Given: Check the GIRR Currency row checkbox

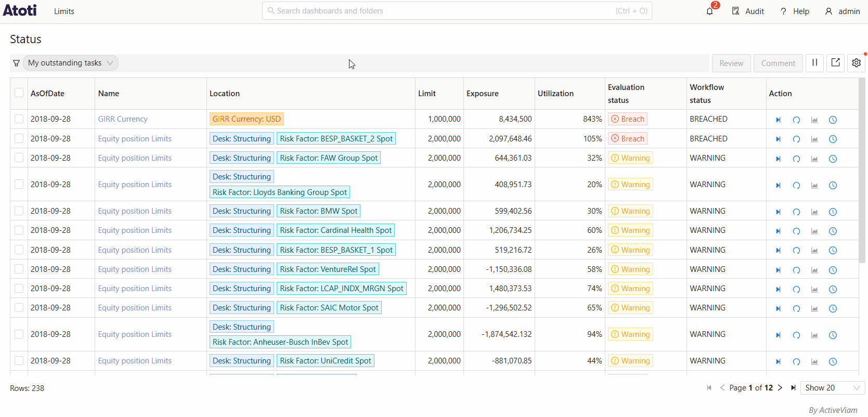Looking at the screenshot, I should (x=19, y=119).
